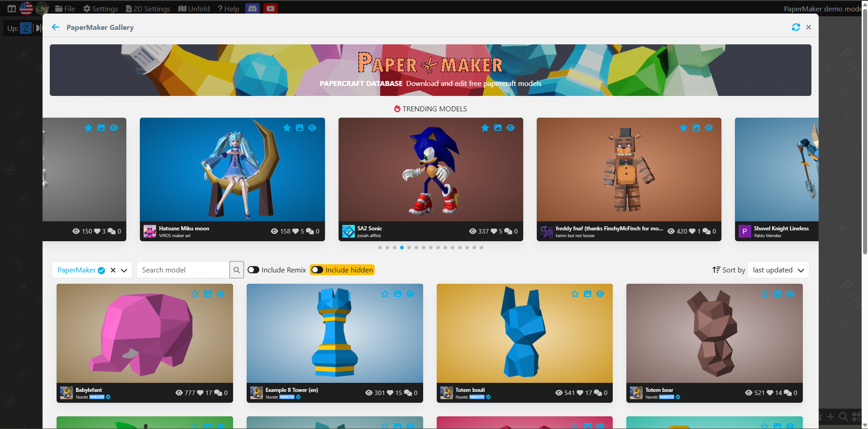Star the Example 8 Tower model
Image resolution: width=868 pixels, height=429 pixels.
tap(385, 294)
